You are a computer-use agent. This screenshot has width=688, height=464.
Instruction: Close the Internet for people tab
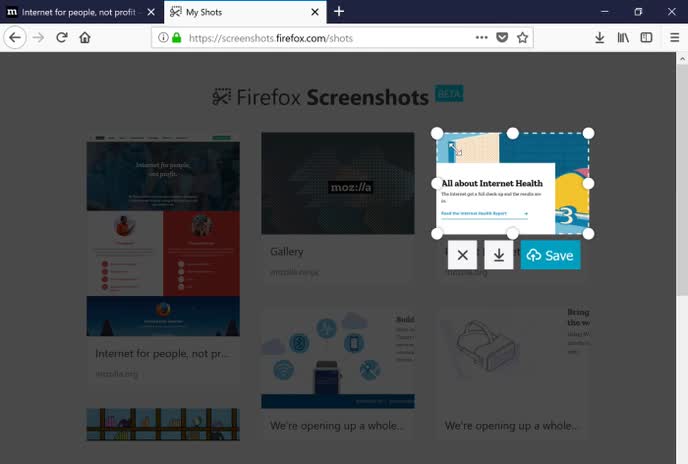[151, 12]
